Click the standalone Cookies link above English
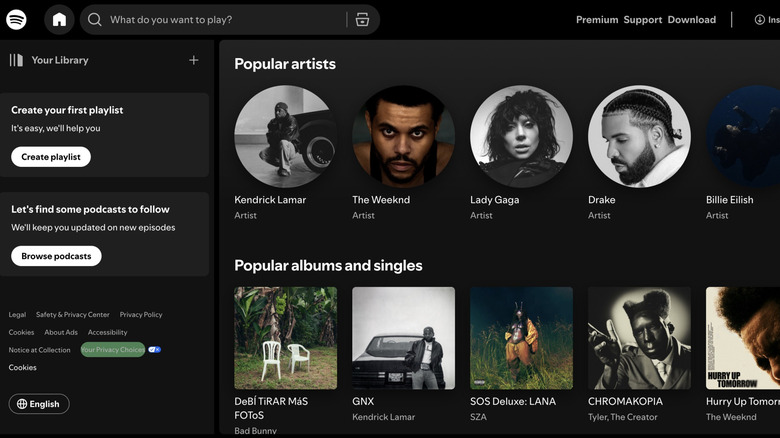780x438 pixels. pyautogui.click(x=22, y=367)
